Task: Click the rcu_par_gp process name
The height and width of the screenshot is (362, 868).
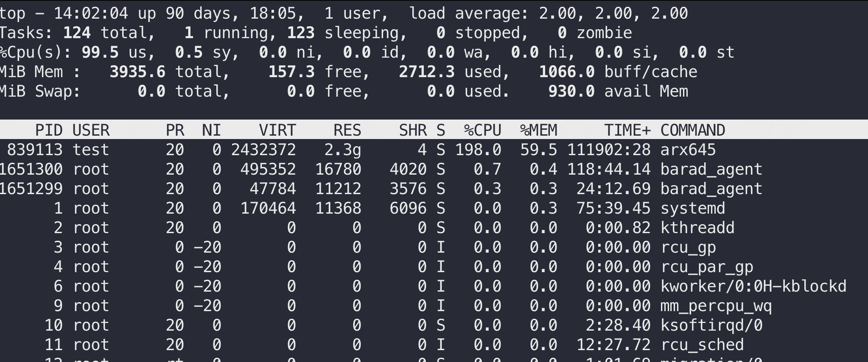Action: [706, 267]
